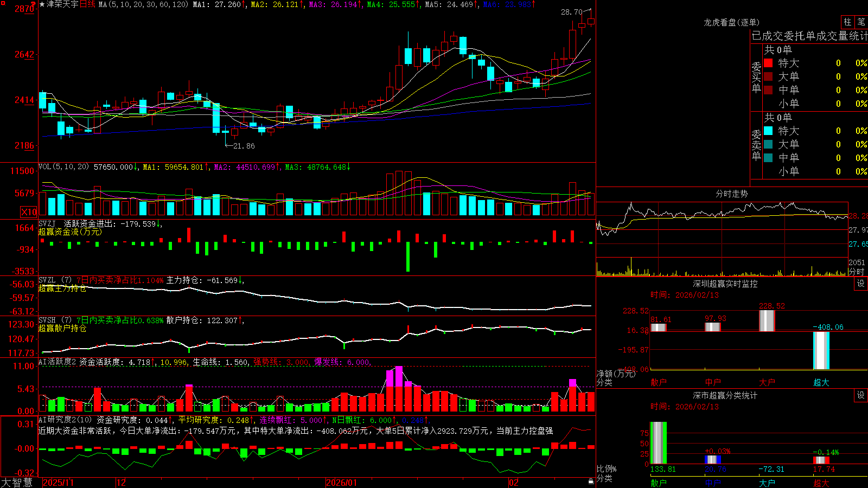Click the 21.86 low price label
The height and width of the screenshot is (488, 868).
(x=244, y=146)
